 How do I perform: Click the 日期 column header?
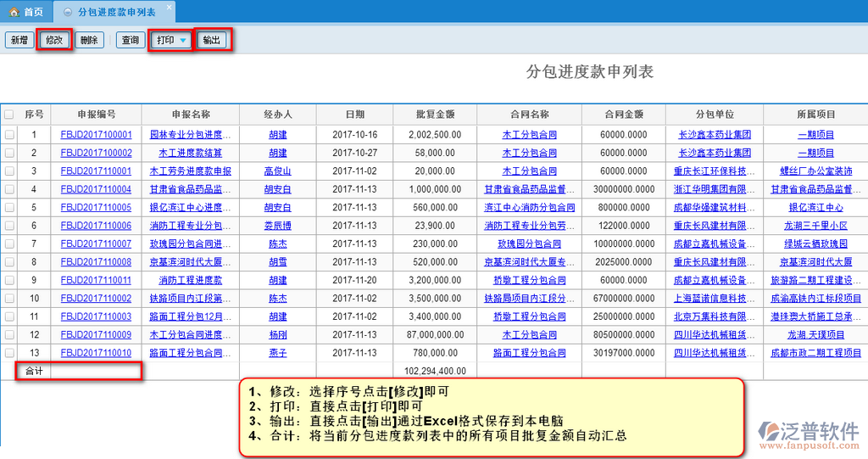pyautogui.click(x=354, y=115)
